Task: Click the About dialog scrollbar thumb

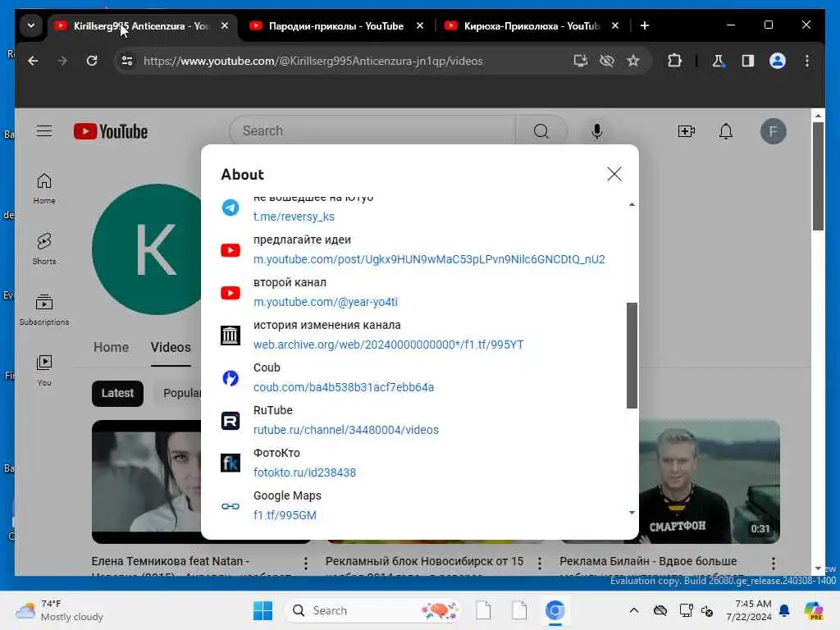Action: 632,355
